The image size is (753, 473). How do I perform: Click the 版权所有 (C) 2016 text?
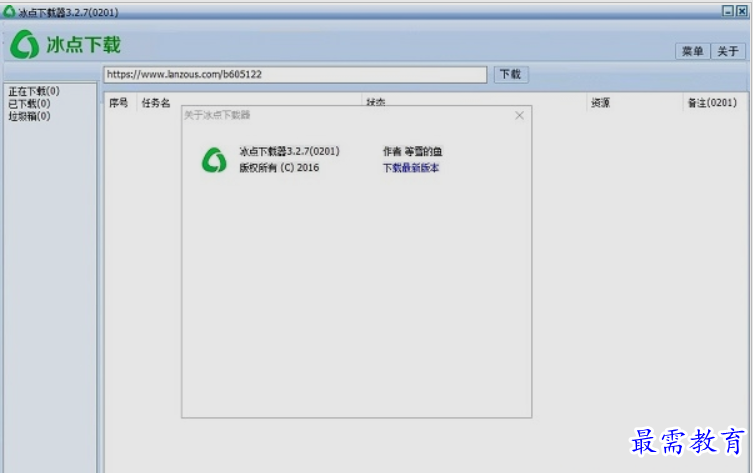pyautogui.click(x=279, y=168)
